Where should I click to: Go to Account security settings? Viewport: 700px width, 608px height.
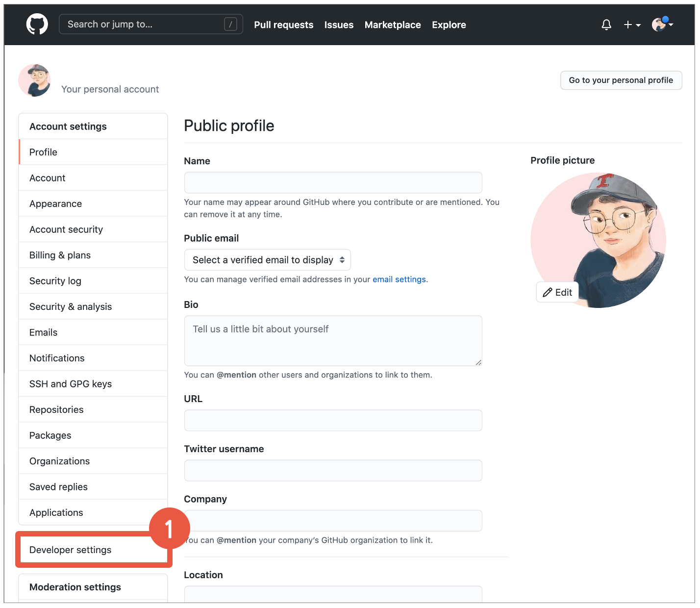(x=93, y=229)
